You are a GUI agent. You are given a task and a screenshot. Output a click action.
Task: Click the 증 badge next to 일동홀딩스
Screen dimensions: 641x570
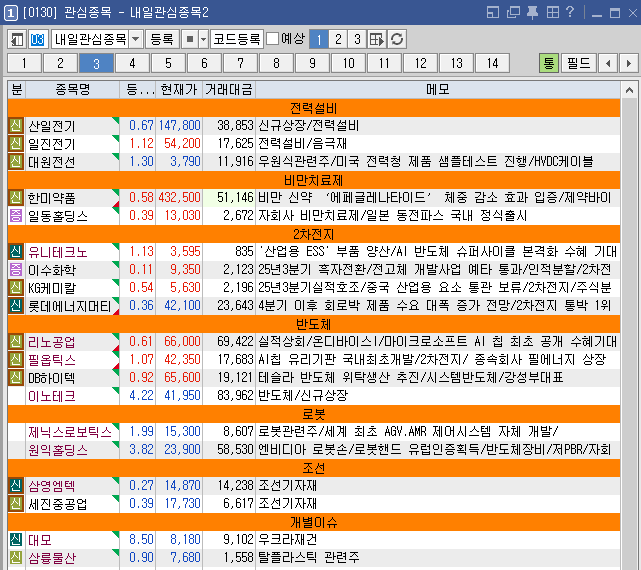[x=15, y=215]
